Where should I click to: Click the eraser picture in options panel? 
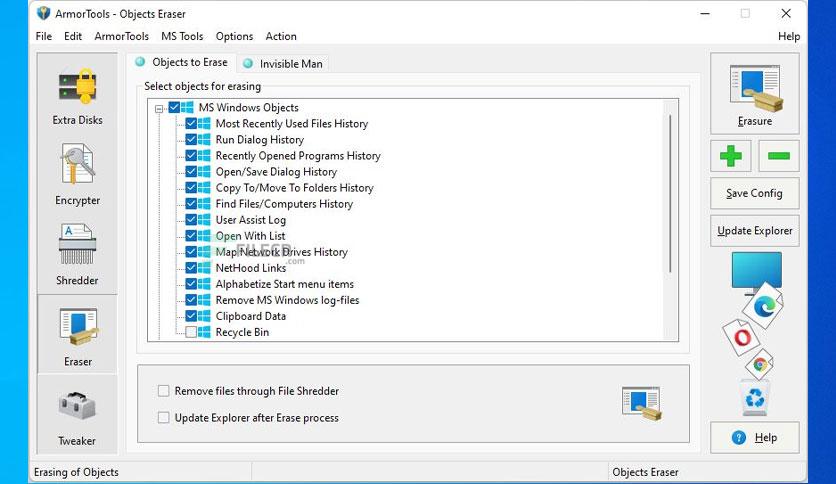[x=641, y=403]
